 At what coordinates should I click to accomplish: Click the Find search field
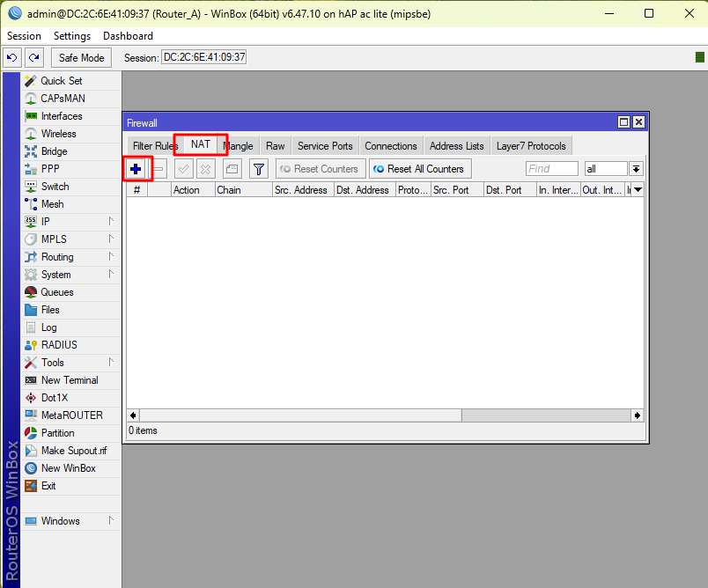click(x=551, y=168)
